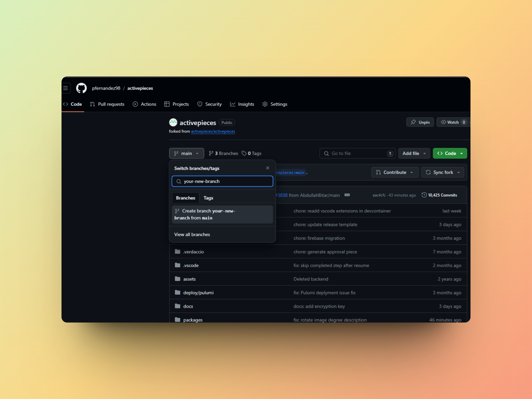Click the .verdaccio folder icon
Image resolution: width=532 pixels, height=399 pixels.
178,252
